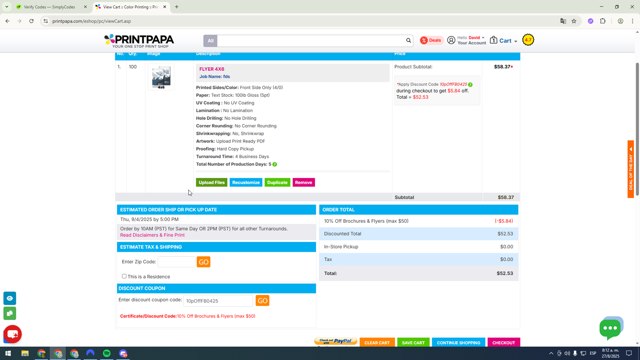
Task: Open the Chrome three-dot menu
Action: tap(633, 21)
